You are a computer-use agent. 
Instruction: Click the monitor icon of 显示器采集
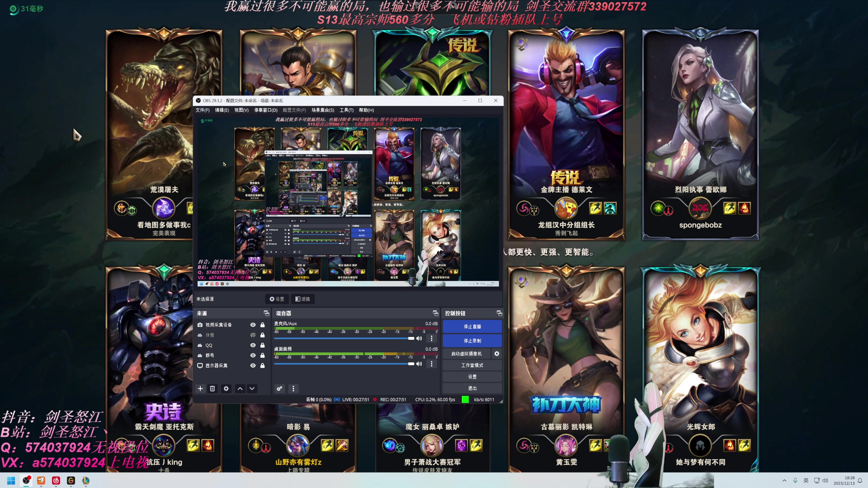point(200,365)
